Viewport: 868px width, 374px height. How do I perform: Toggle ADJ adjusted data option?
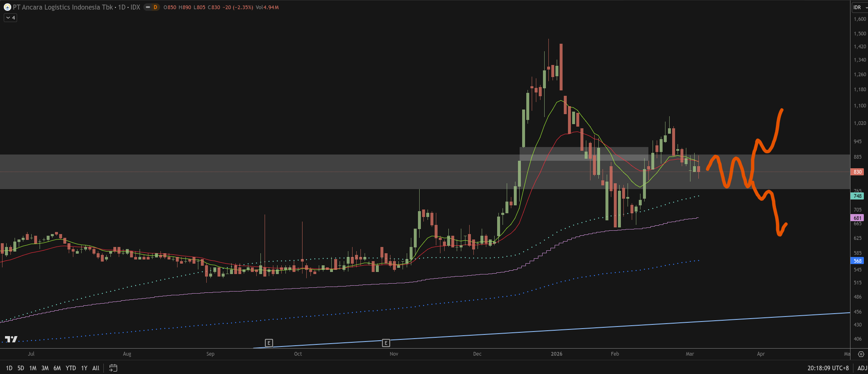(862, 368)
